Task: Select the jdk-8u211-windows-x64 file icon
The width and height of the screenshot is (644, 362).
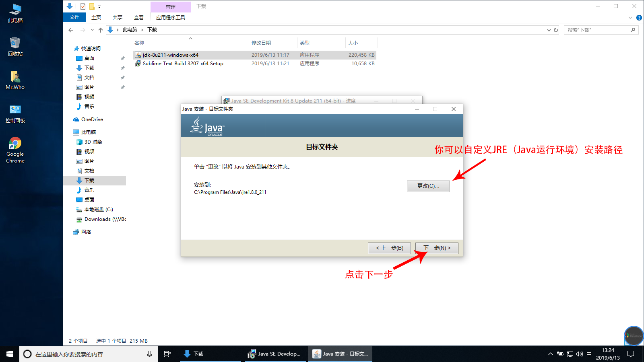Action: 138,55
